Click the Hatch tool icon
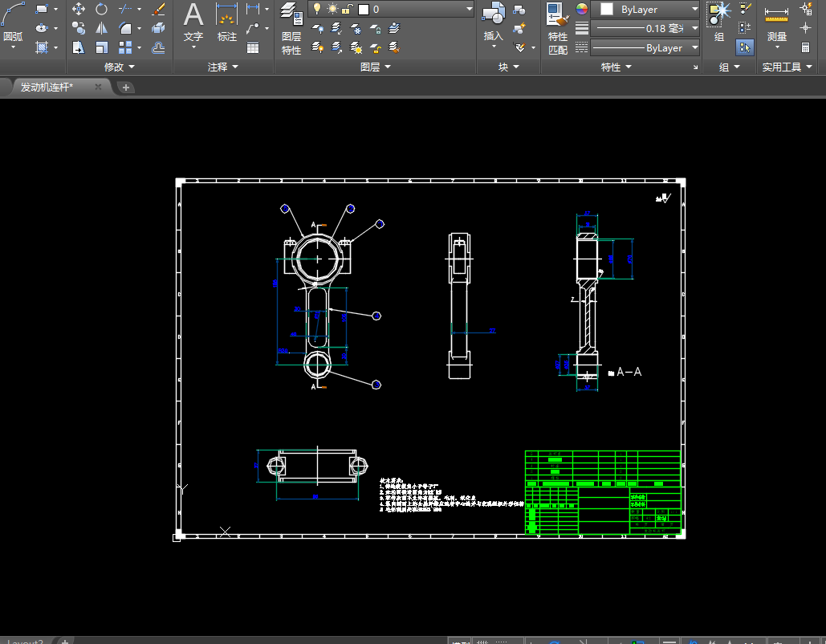Viewport: 826px width, 644px height. pyautogui.click(x=42, y=48)
